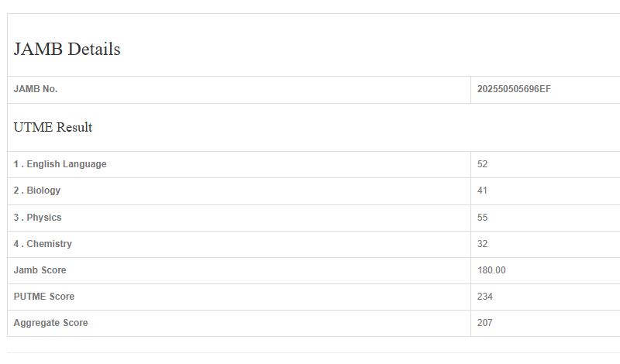620x364 pixels.
Task: Click the number 4 before Chemistry
Action: point(16,244)
